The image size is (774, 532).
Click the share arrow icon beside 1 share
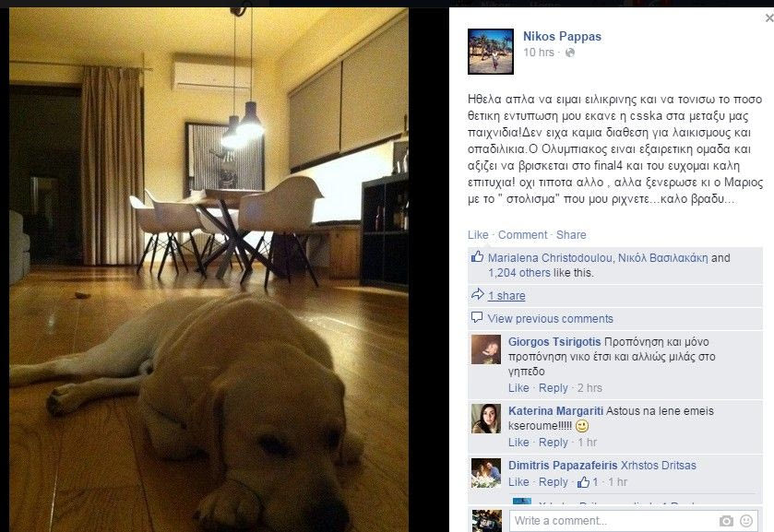tap(477, 295)
